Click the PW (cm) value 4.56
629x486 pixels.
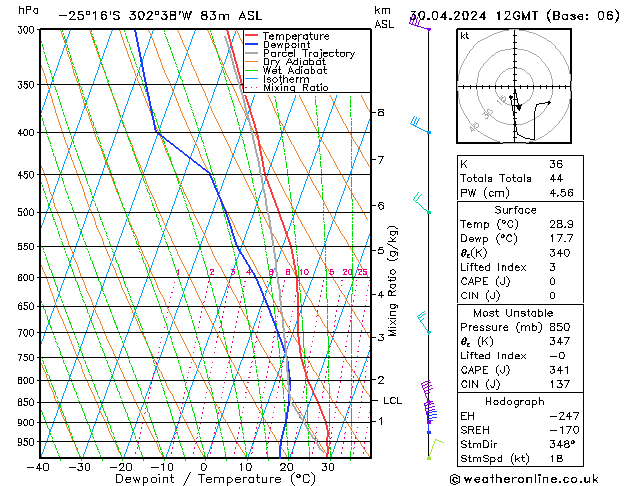[x=561, y=193]
